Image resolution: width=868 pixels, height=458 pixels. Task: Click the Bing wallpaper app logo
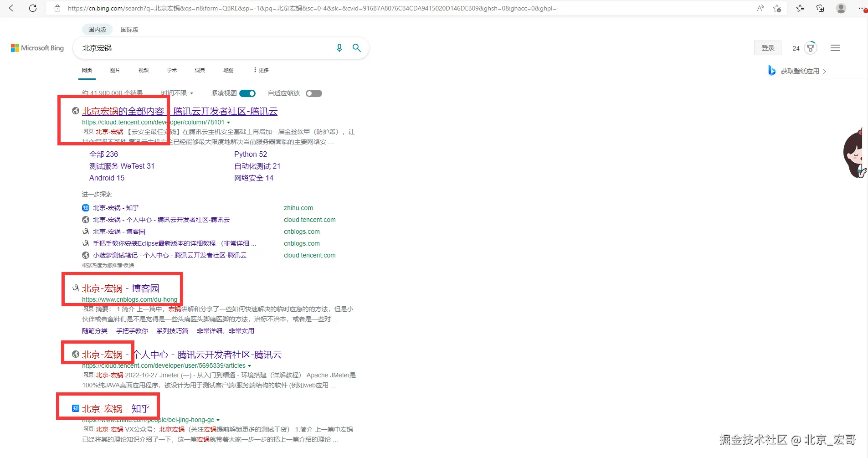point(772,71)
